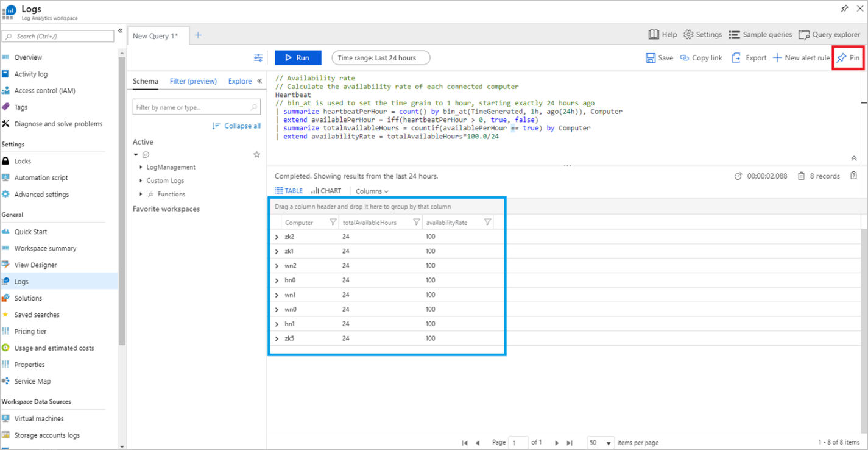Viewport: 868px width, 450px height.
Task: Open query filter settings sliders icon
Action: pos(258,58)
